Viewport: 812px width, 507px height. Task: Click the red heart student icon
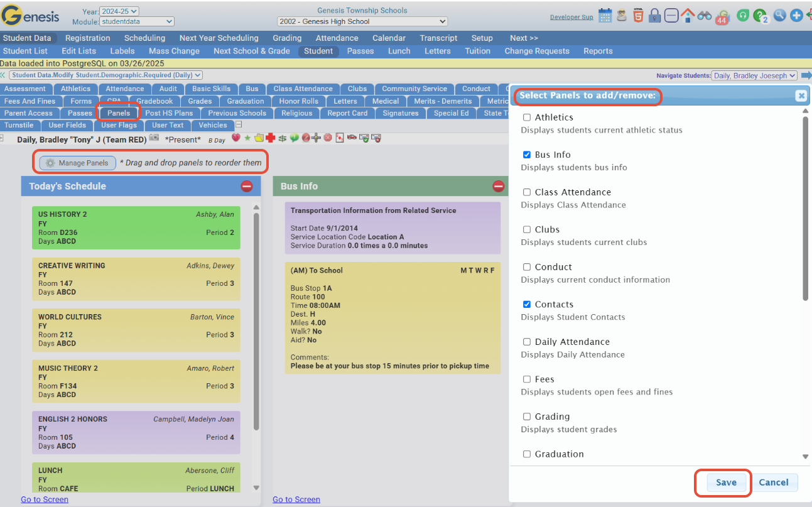tap(236, 138)
